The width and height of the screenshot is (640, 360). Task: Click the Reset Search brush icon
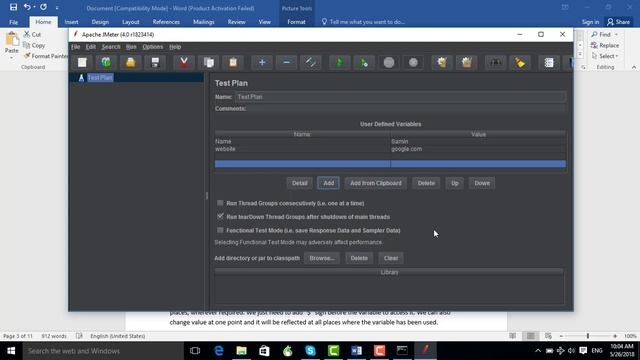tap(520, 62)
